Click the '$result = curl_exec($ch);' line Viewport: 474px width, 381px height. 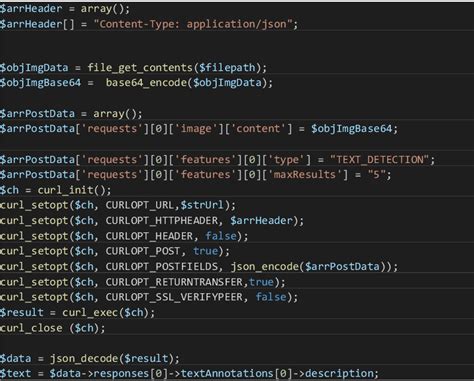coord(77,313)
